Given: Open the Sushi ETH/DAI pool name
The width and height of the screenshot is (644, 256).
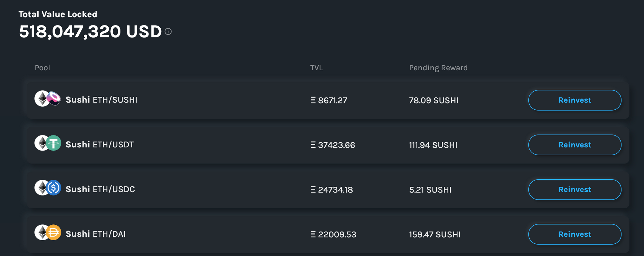Looking at the screenshot, I should pyautogui.click(x=96, y=234).
